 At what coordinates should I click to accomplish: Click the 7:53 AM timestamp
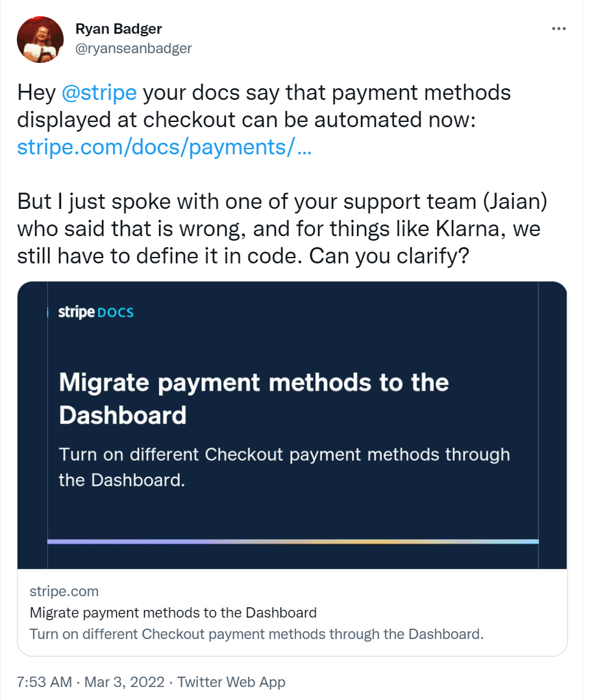[x=42, y=682]
